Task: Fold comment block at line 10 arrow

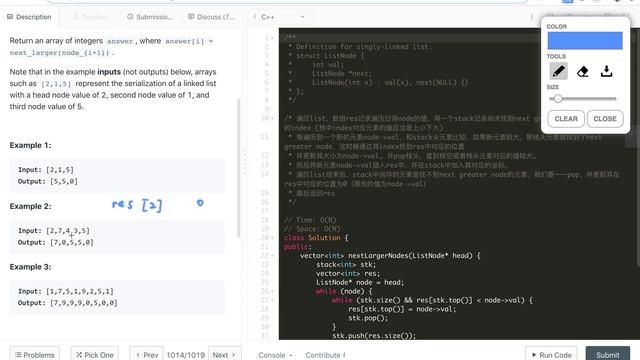Action: (272, 118)
